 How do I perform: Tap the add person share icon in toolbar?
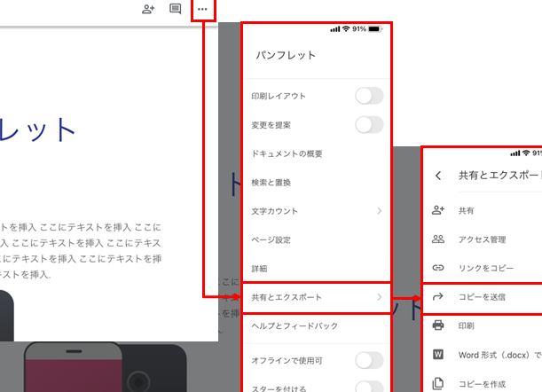[x=148, y=9]
